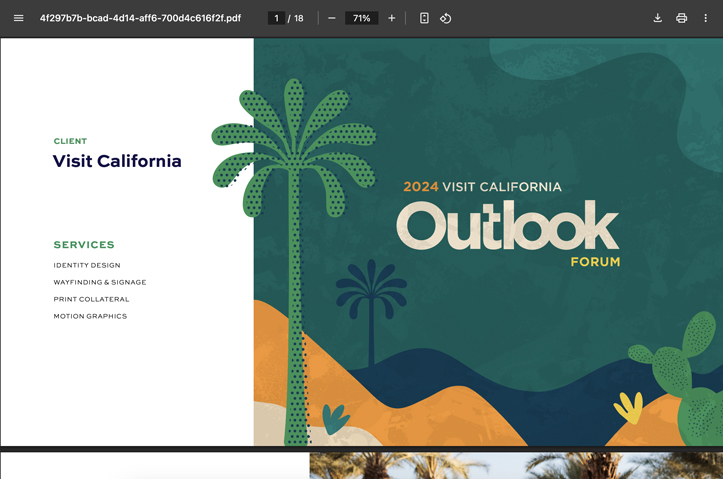
Task: Click the 'MOTION GRAPHICS' text
Action: pos(90,316)
